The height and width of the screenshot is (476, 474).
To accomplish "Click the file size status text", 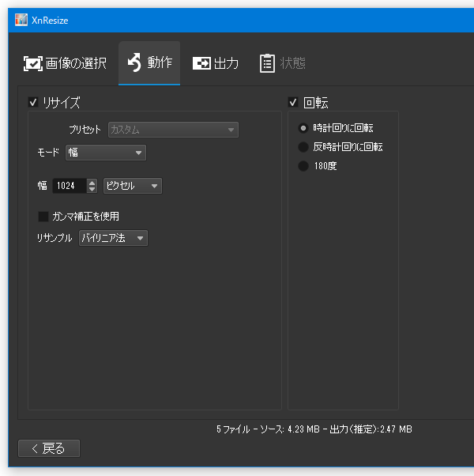I will coord(314,429).
